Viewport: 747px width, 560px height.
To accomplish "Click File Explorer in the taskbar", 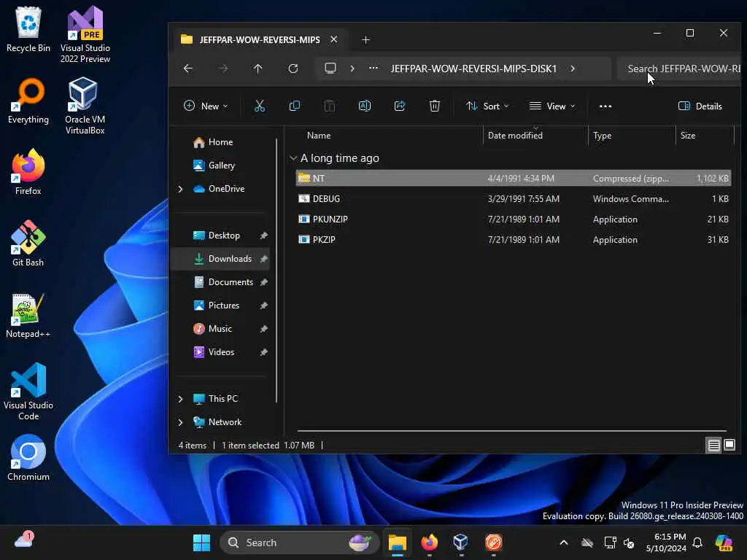I will (397, 542).
